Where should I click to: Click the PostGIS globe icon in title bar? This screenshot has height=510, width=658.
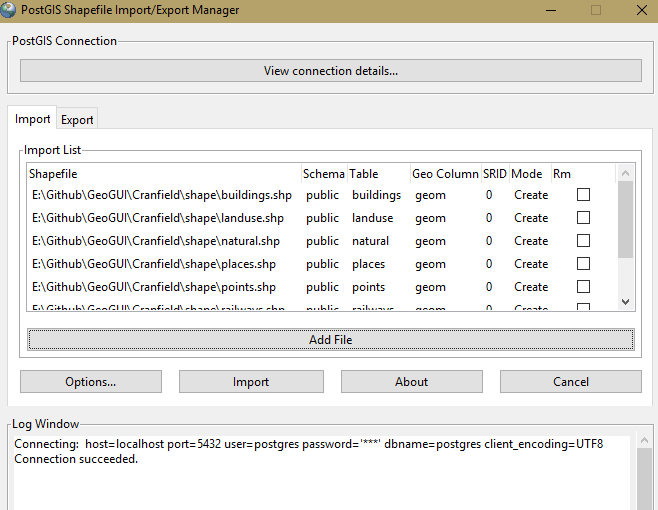(8, 10)
